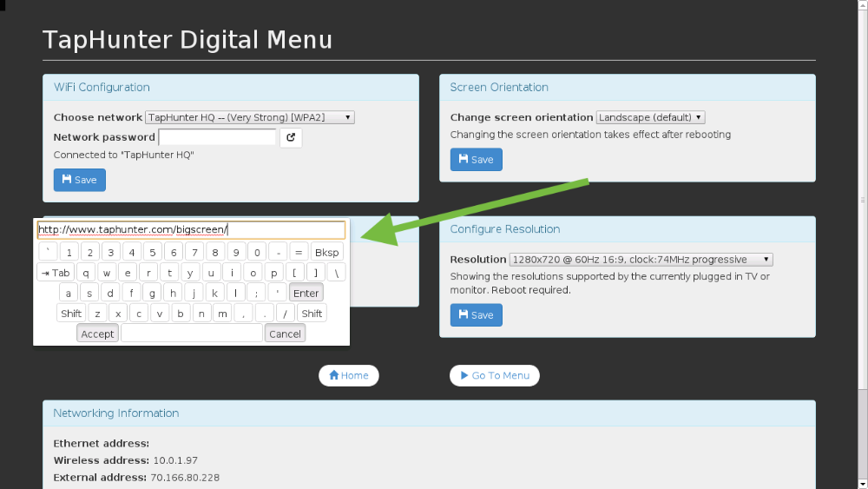Tap the left Shift key
The height and width of the screenshot is (489, 868).
(71, 314)
